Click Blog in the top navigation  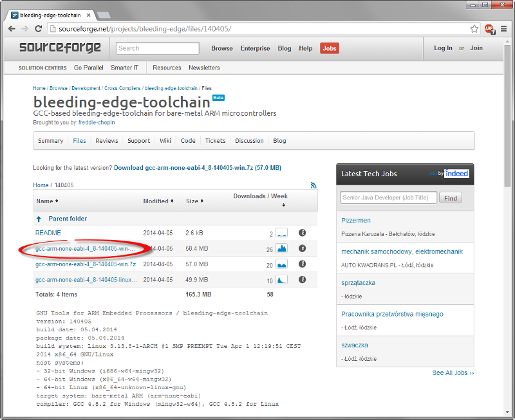[x=285, y=48]
